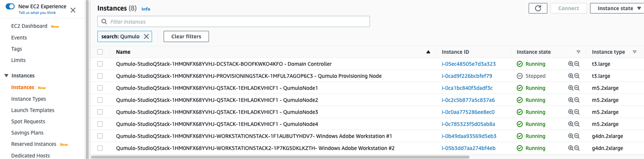644x159 pixels.
Task: Zoom in on Domain Controller row state
Action: (571, 64)
